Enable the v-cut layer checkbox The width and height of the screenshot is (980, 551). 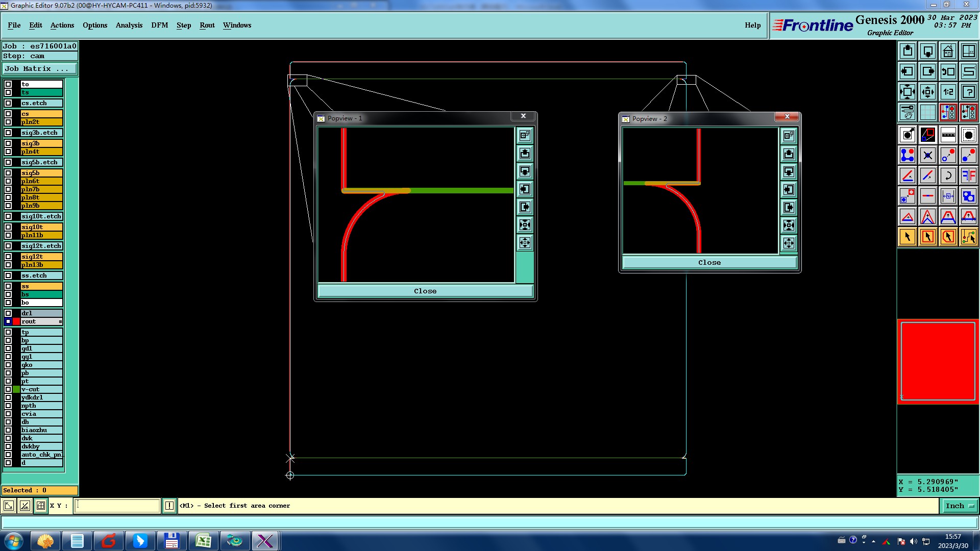(8, 389)
